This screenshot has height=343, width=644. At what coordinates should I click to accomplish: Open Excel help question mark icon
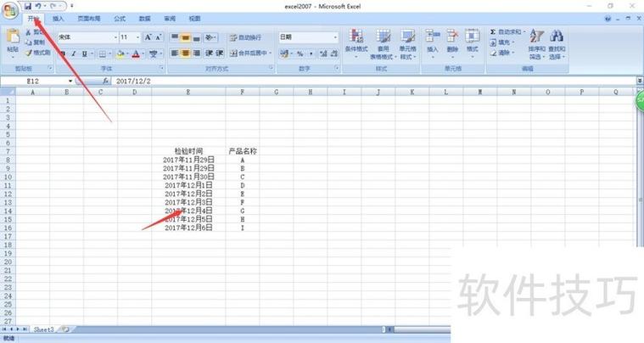pos(608,19)
